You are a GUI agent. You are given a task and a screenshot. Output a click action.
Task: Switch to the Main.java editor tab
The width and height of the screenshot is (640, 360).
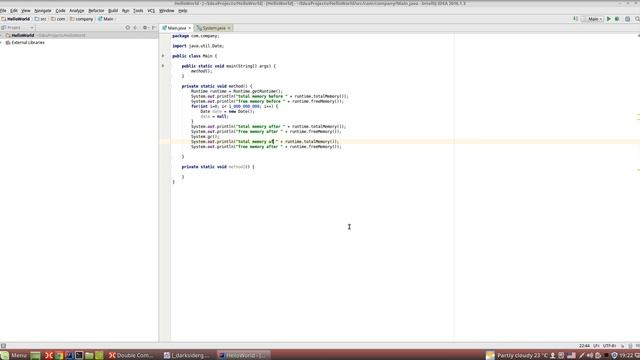(x=177, y=28)
